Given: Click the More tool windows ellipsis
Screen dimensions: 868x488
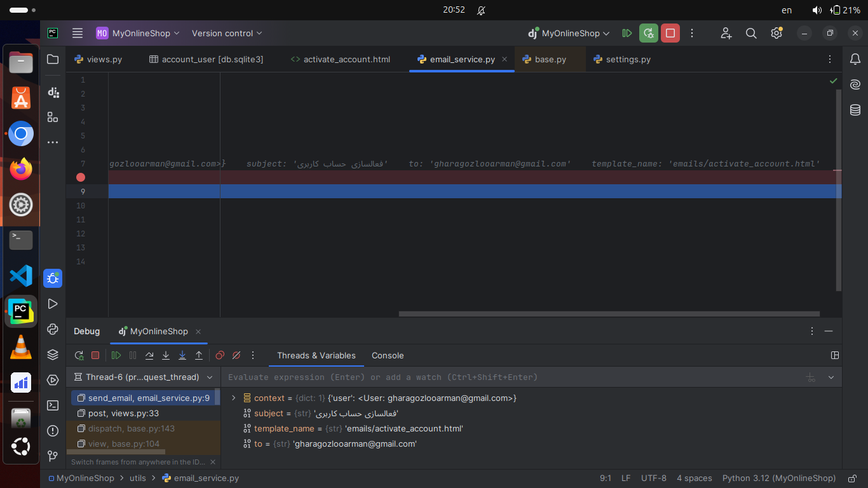Looking at the screenshot, I should click(x=53, y=142).
